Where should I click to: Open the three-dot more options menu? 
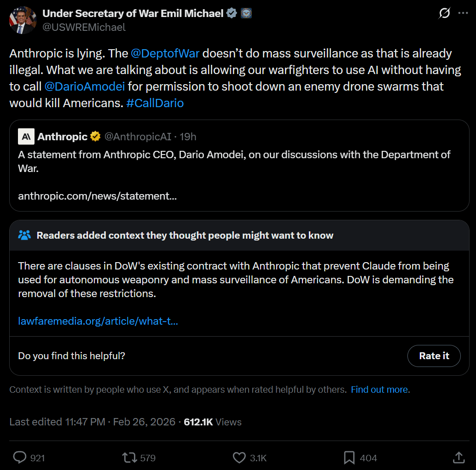pyautogui.click(x=463, y=13)
